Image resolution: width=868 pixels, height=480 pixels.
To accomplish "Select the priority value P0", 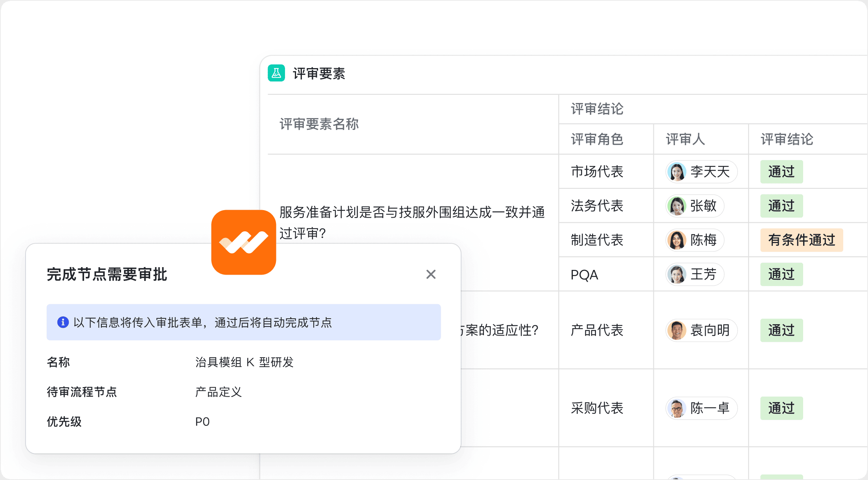I will [202, 422].
